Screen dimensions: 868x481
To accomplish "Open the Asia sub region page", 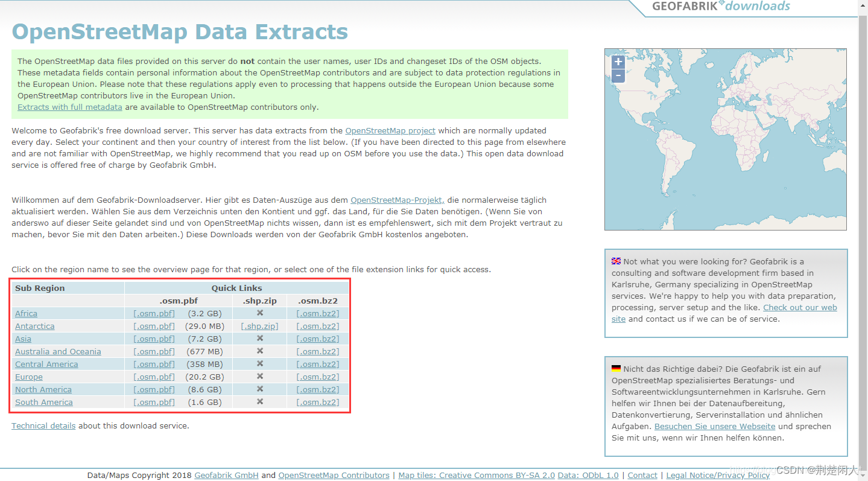I will [23, 339].
